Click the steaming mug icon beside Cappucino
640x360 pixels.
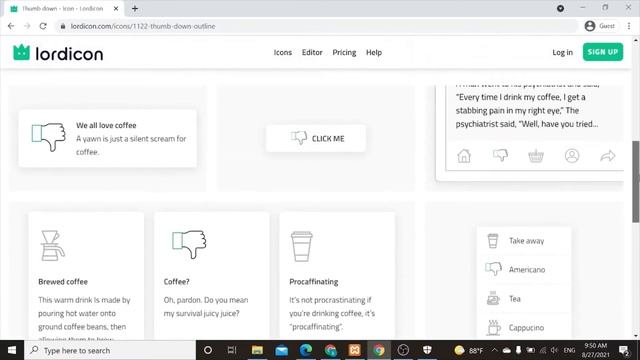pyautogui.click(x=493, y=327)
